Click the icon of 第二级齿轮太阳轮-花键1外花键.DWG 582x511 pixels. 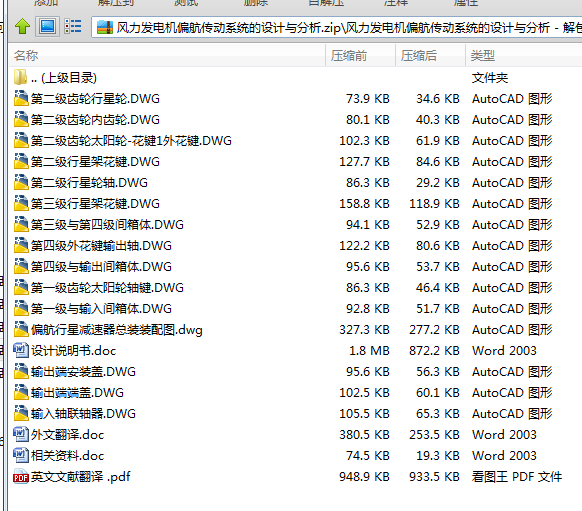[21, 140]
